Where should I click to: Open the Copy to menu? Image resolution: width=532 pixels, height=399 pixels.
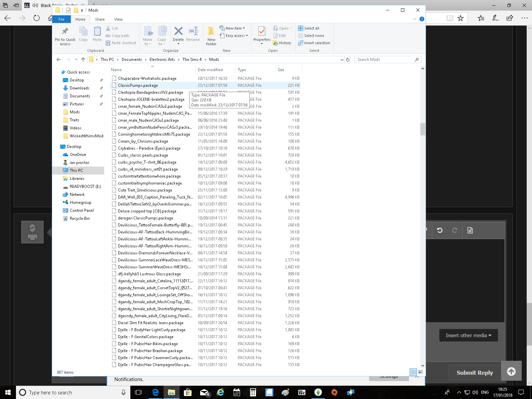(162, 36)
